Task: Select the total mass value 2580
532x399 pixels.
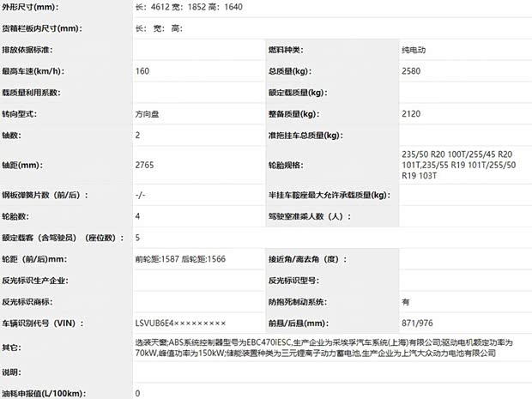Action: tap(411, 71)
